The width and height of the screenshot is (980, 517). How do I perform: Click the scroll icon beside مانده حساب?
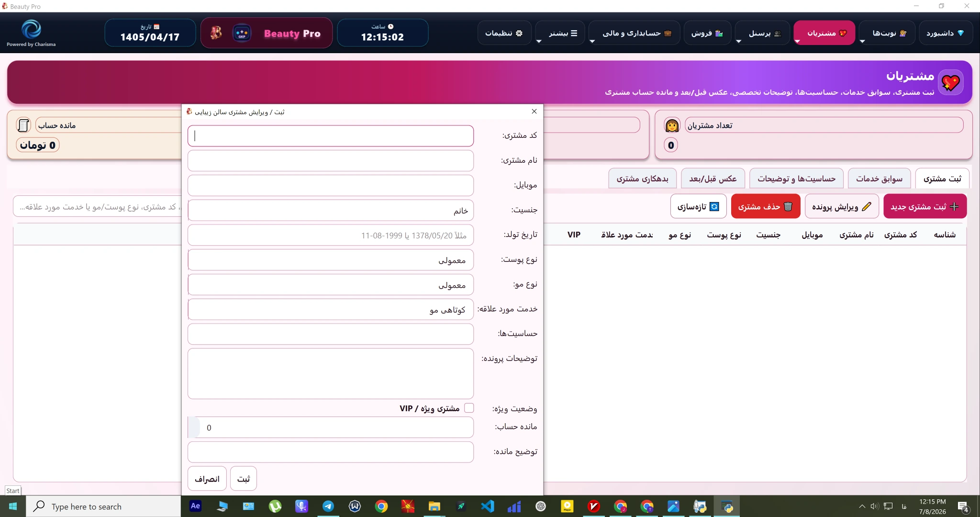23,125
